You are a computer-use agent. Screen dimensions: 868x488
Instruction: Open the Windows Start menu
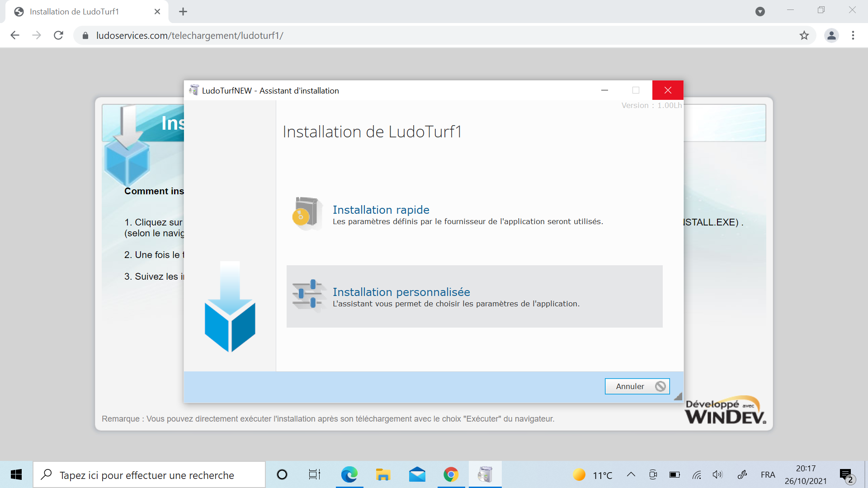point(16,474)
